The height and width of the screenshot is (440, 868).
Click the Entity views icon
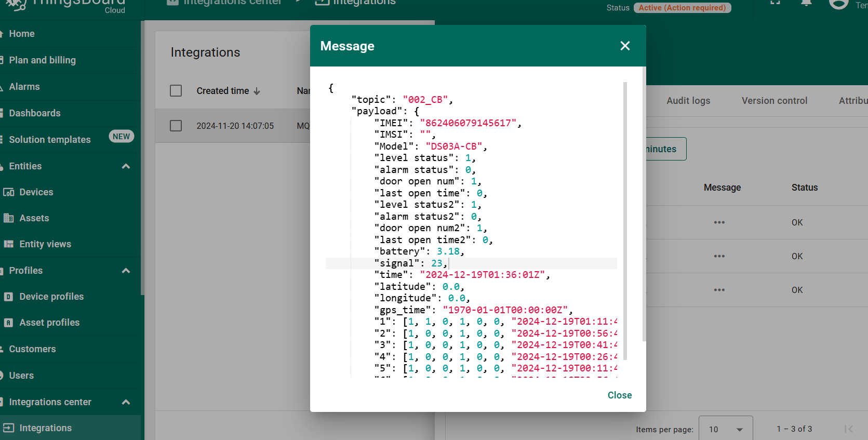tap(8, 244)
